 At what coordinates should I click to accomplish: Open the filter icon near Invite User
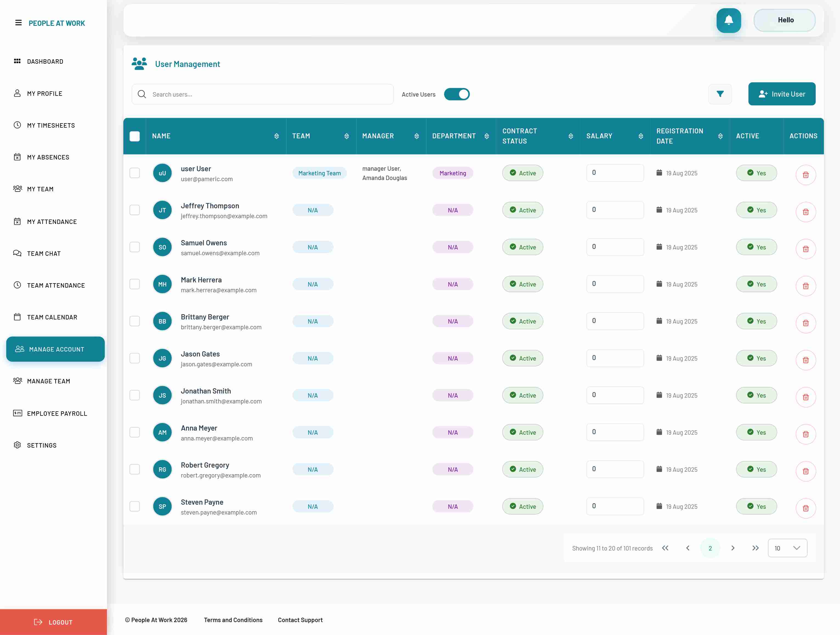tap(720, 94)
